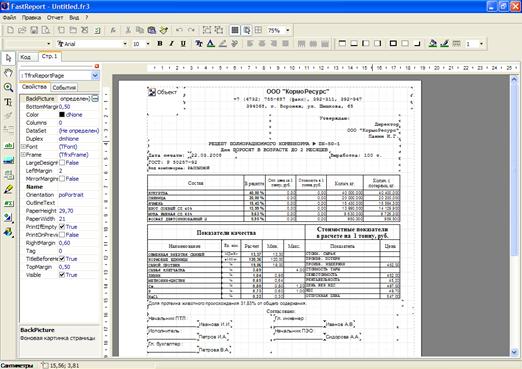Click the vertical scrollbar down arrow
The width and height of the screenshot is (522, 369).
pyautogui.click(x=514, y=352)
